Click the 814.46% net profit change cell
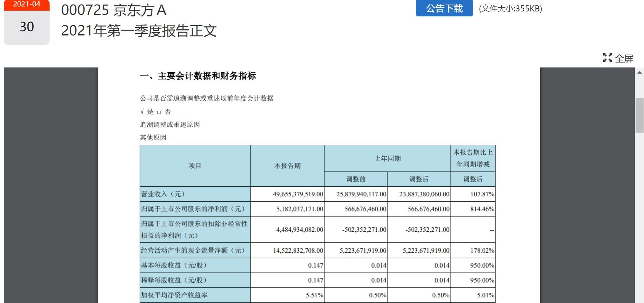The image size is (644, 303). click(x=482, y=209)
